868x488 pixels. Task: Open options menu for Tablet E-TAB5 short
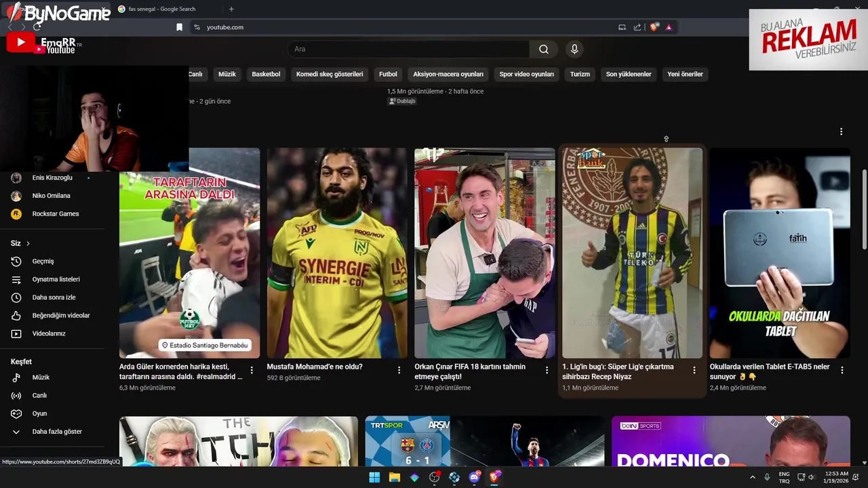842,370
